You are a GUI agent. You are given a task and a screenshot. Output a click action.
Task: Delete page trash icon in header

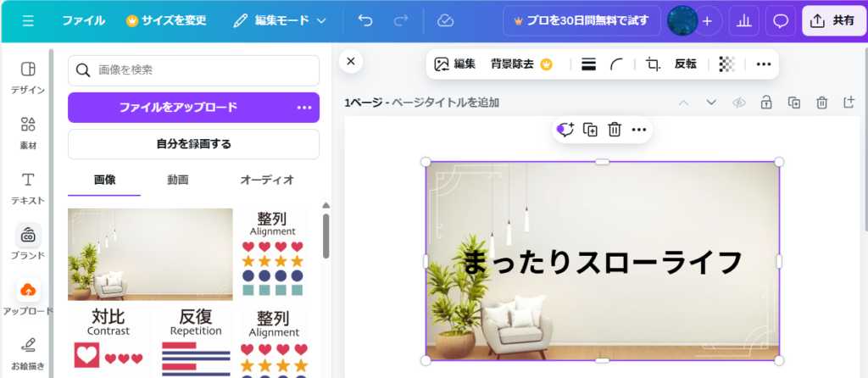(822, 103)
